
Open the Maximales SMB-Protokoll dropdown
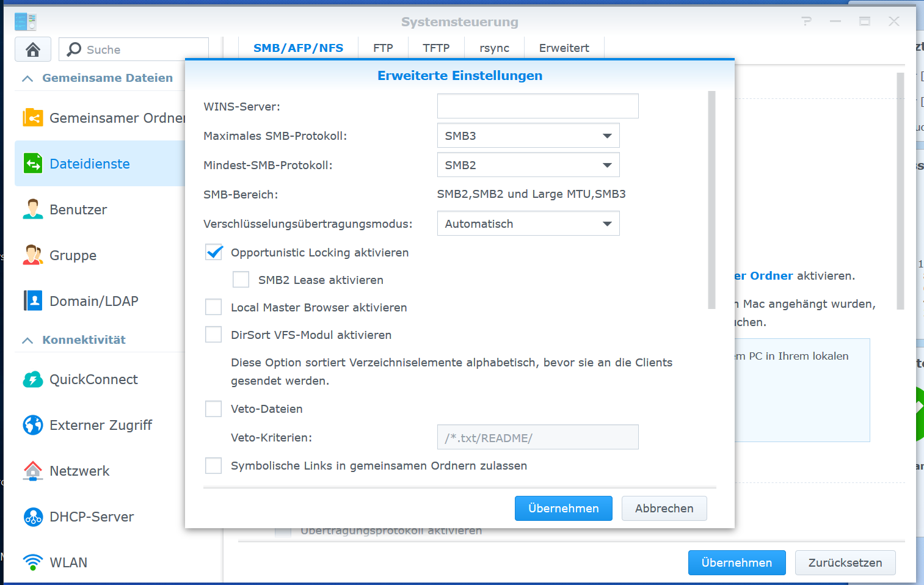click(608, 135)
